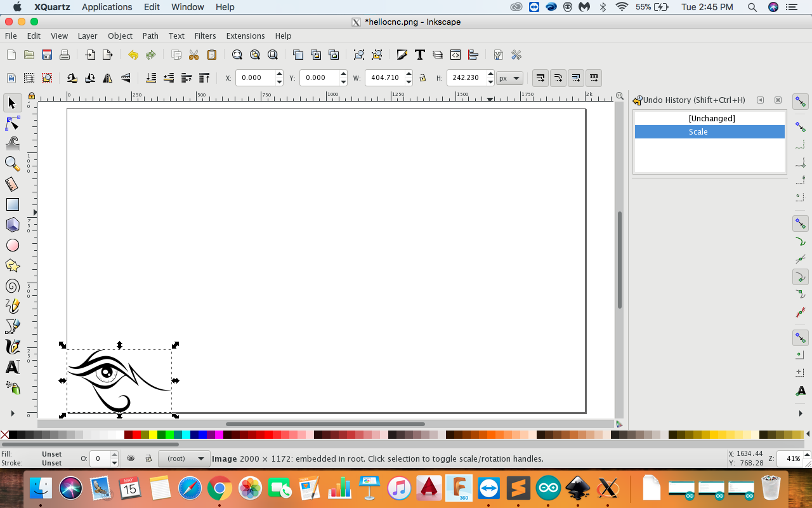The height and width of the screenshot is (508, 812).
Task: Click the Undo arrow icon
Action: point(133,55)
